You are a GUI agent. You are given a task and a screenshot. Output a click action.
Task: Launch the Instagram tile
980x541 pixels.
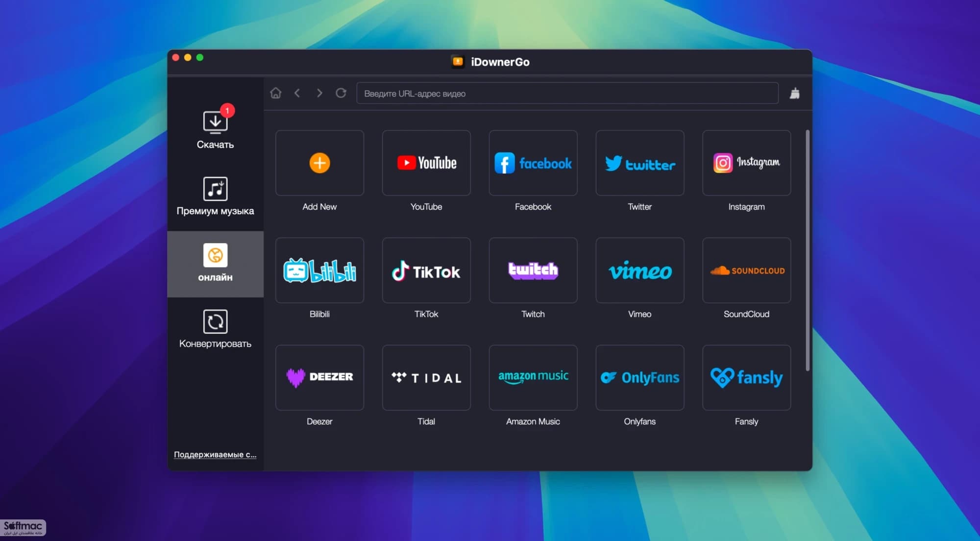pyautogui.click(x=746, y=163)
